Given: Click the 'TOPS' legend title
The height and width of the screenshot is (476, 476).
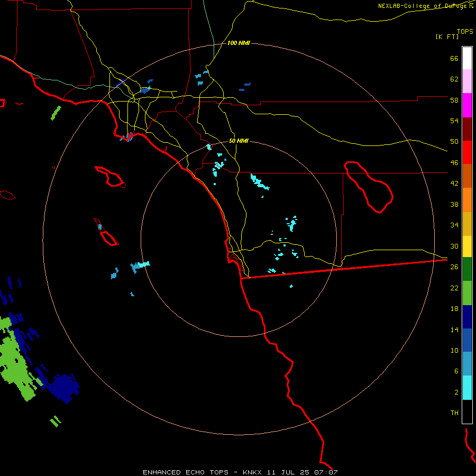Looking at the screenshot, I should point(465,32).
